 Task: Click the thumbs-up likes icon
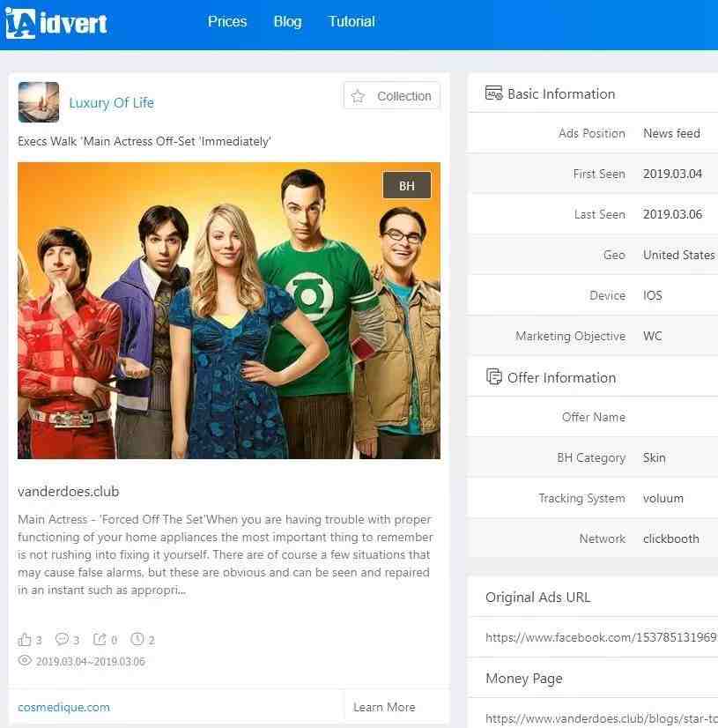coord(24,639)
